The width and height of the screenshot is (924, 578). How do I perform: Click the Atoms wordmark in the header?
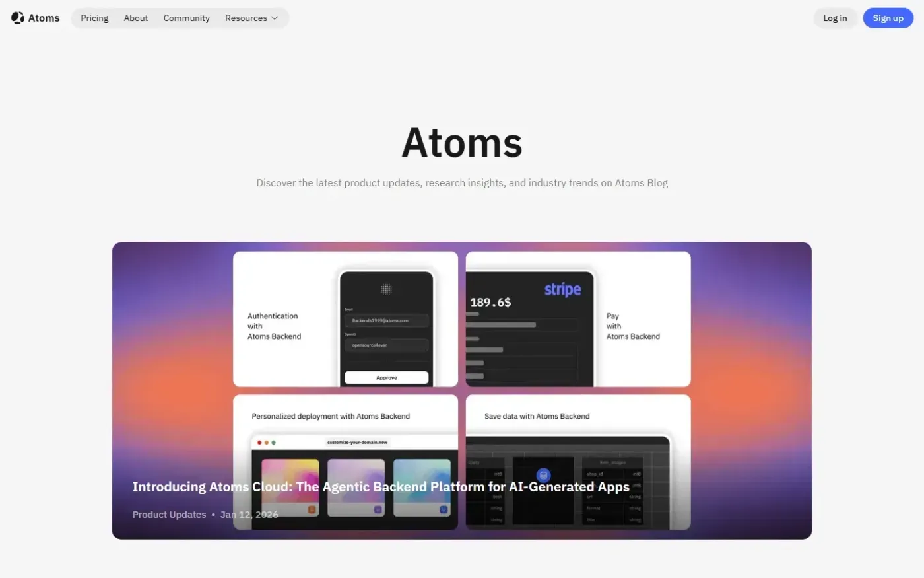click(44, 18)
